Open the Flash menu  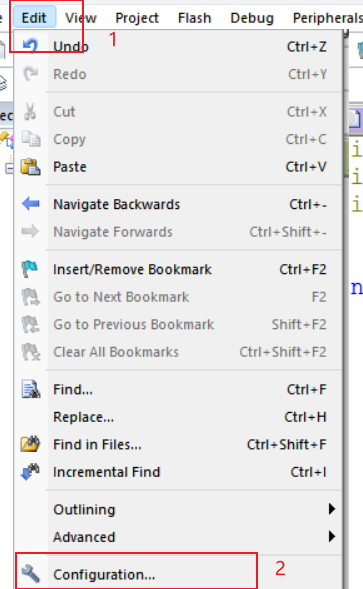[195, 18]
